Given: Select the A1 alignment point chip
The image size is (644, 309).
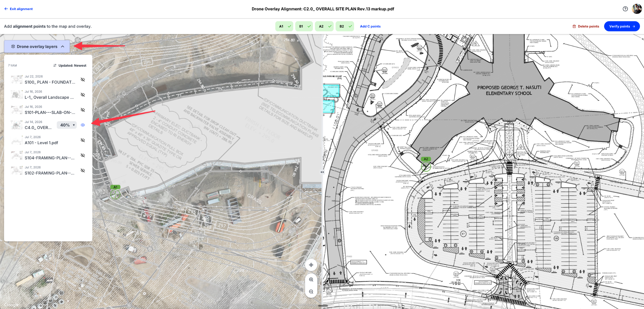Looking at the screenshot, I should 284,26.
